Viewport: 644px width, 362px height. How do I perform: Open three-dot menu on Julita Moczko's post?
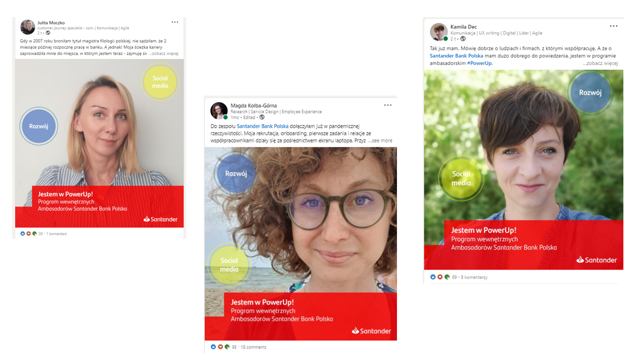175,22
